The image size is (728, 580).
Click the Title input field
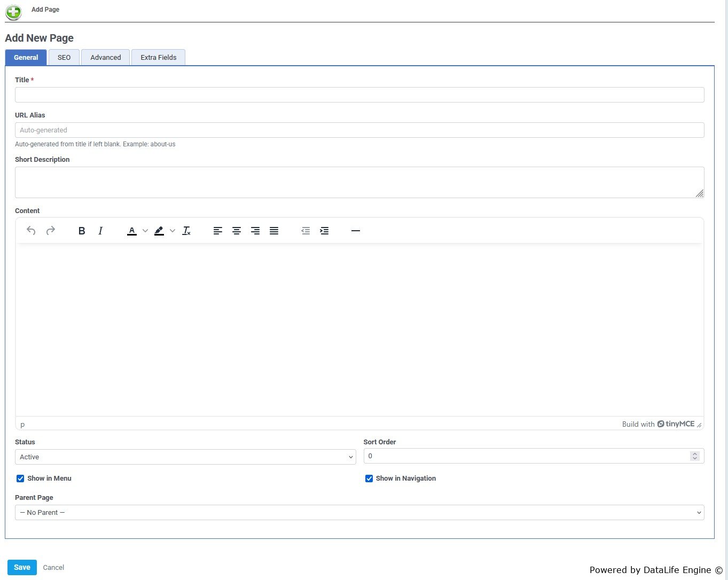359,95
